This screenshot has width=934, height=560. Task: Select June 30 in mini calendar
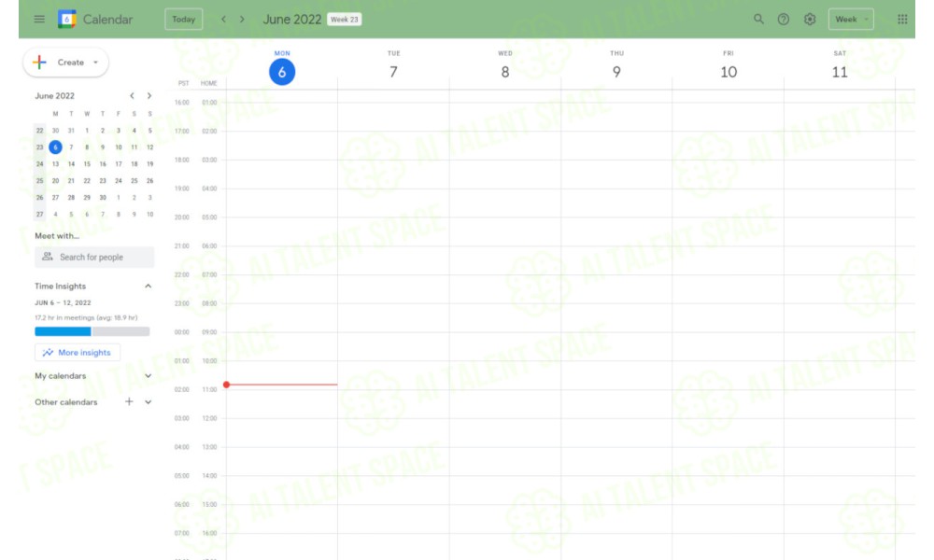point(103,197)
